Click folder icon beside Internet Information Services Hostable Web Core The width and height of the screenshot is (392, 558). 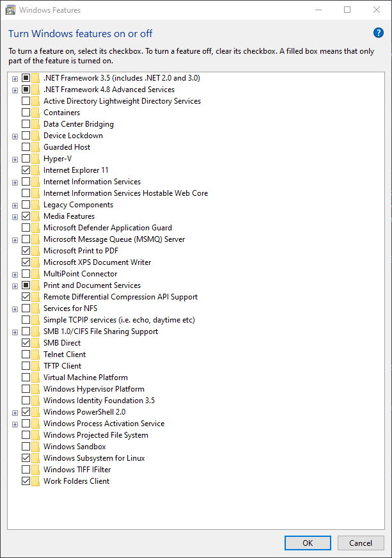[x=35, y=193]
